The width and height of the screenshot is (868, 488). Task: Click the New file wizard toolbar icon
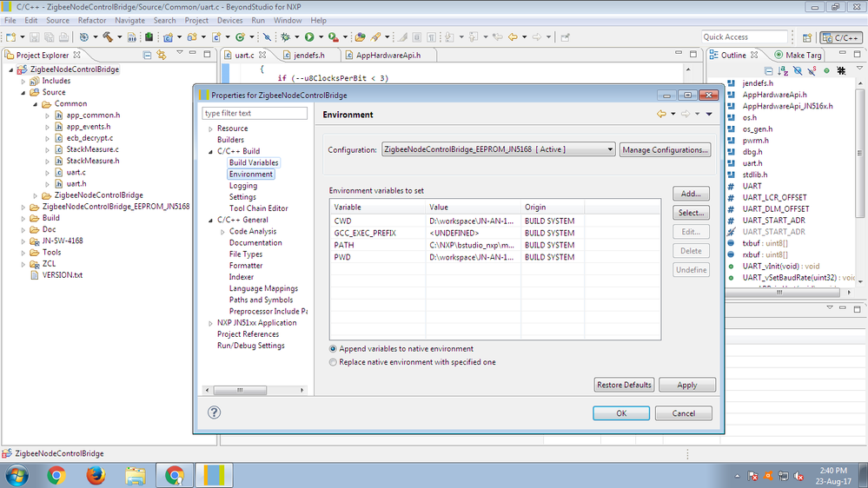pyautogui.click(x=11, y=37)
